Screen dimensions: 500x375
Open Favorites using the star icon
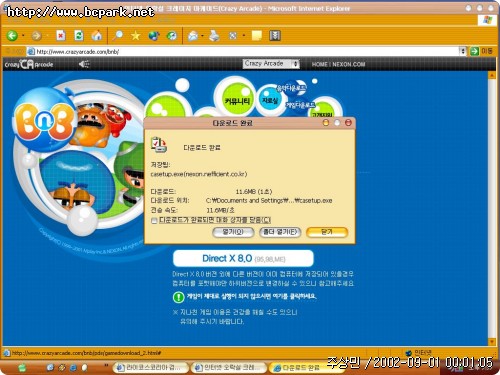coord(135,35)
